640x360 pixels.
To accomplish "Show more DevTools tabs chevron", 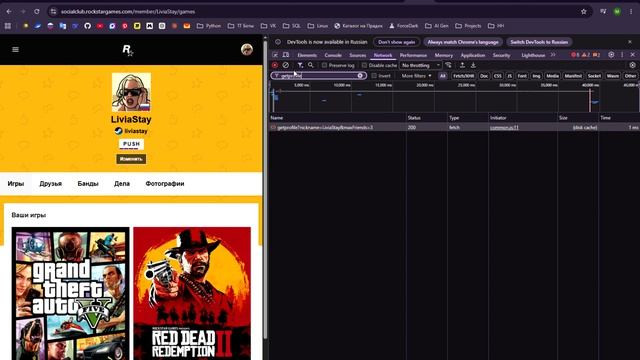I will tap(553, 55).
